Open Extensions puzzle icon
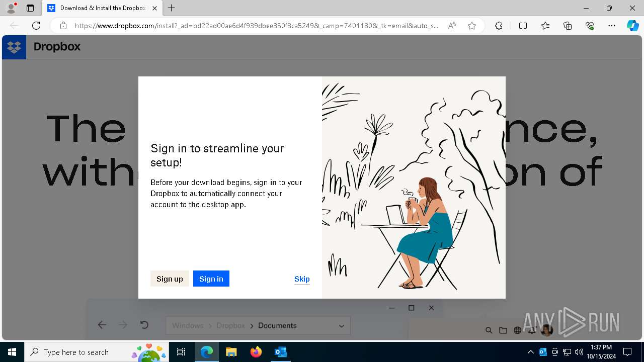The image size is (644, 362). [499, 26]
